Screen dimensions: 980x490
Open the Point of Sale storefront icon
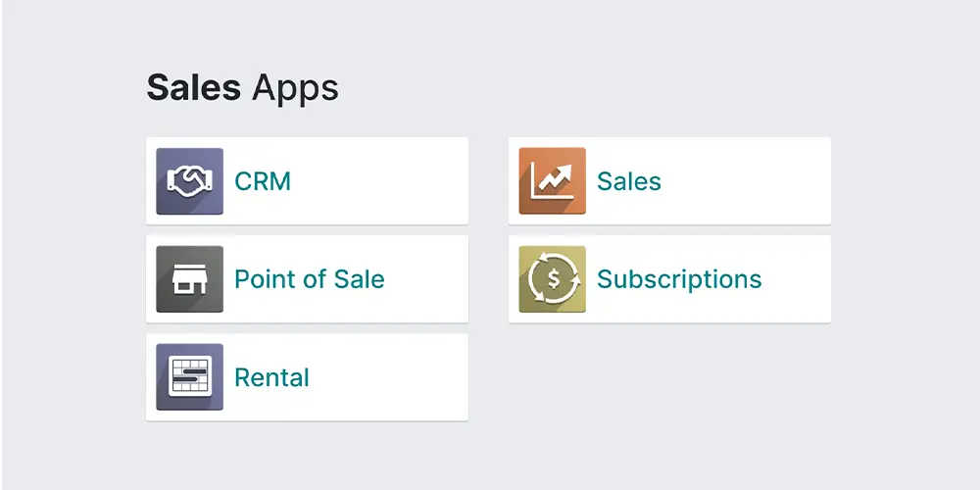click(189, 279)
